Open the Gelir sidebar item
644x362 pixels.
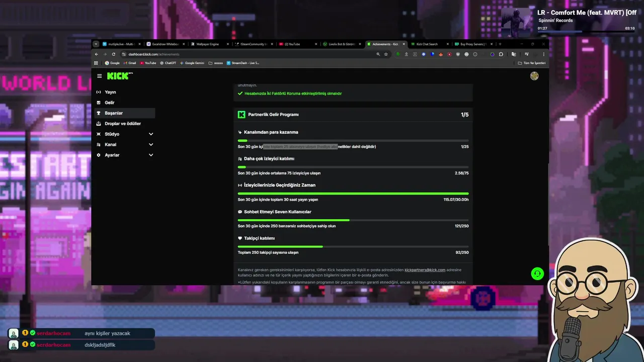[125, 103]
